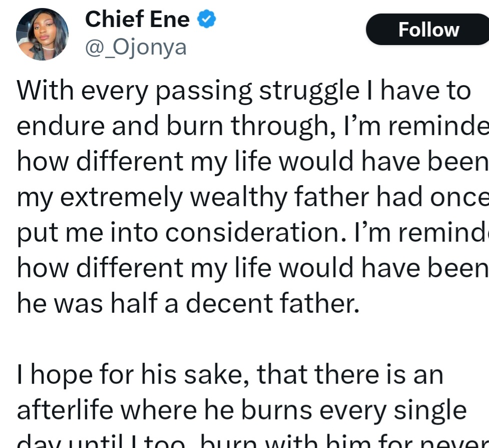Open Chief Ene's profile picture

pos(42,35)
